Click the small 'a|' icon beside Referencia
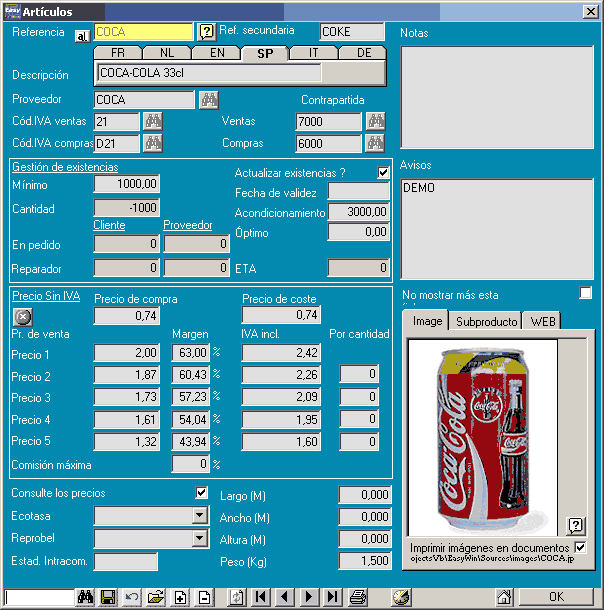604x610 pixels. (x=82, y=36)
